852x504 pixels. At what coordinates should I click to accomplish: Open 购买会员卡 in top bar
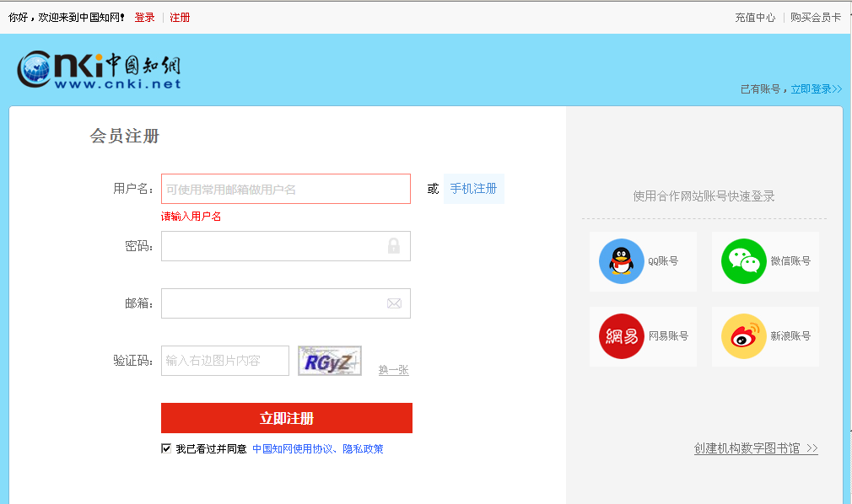816,17
